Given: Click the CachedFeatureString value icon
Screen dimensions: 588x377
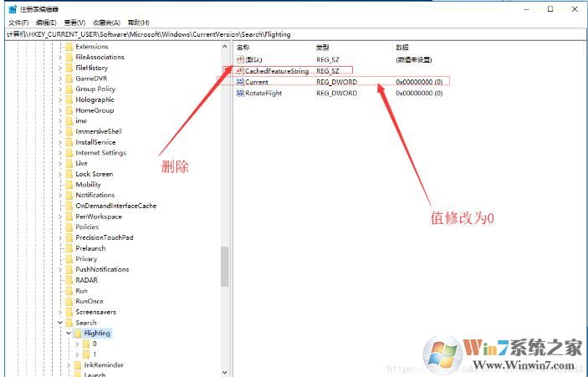Looking at the screenshot, I should (x=240, y=71).
